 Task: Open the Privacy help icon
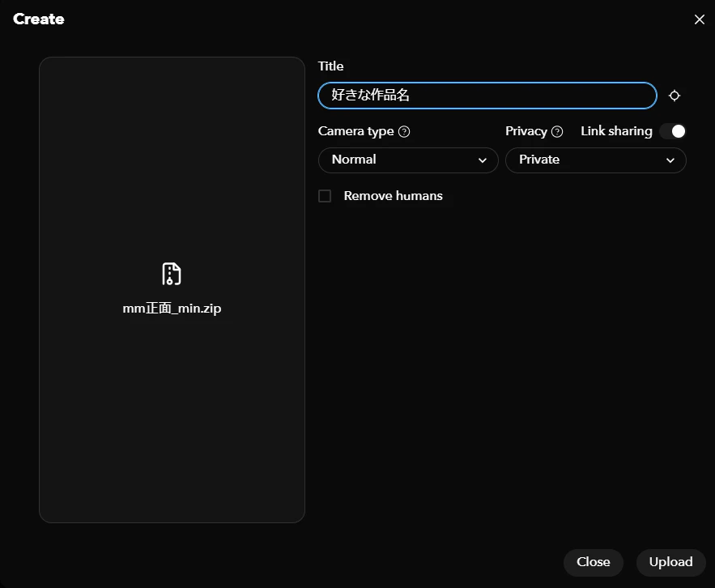[x=557, y=132]
